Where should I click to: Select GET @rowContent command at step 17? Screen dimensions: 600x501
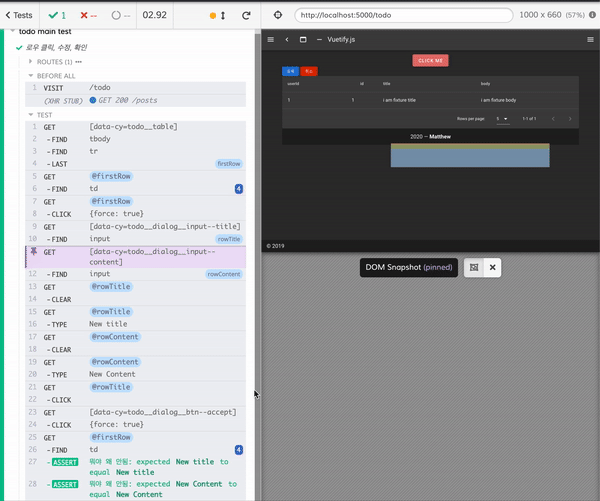tap(135, 337)
